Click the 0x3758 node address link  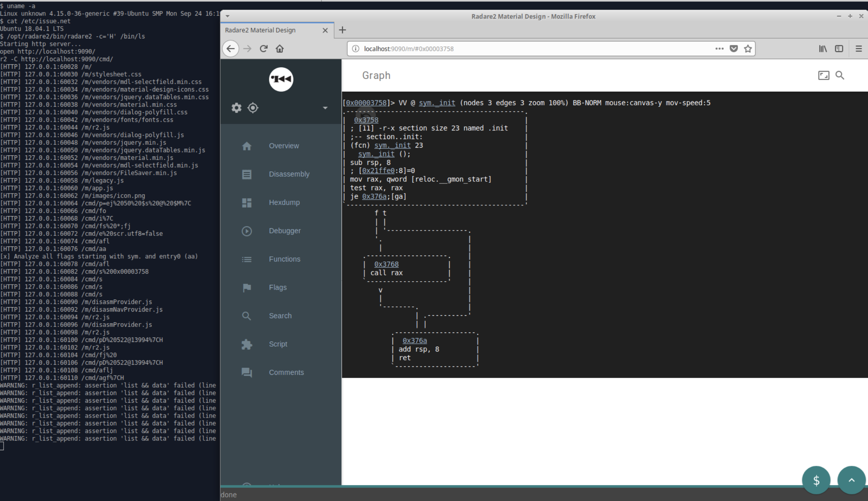point(366,120)
